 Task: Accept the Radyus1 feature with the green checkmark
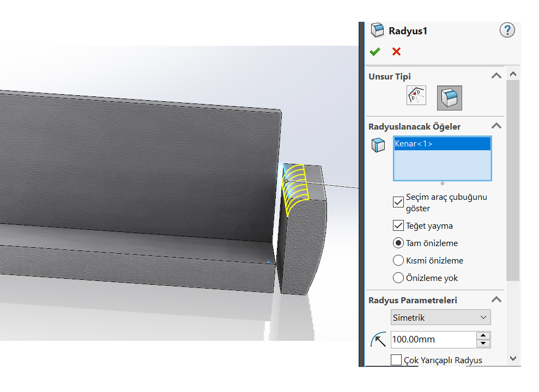(x=375, y=52)
